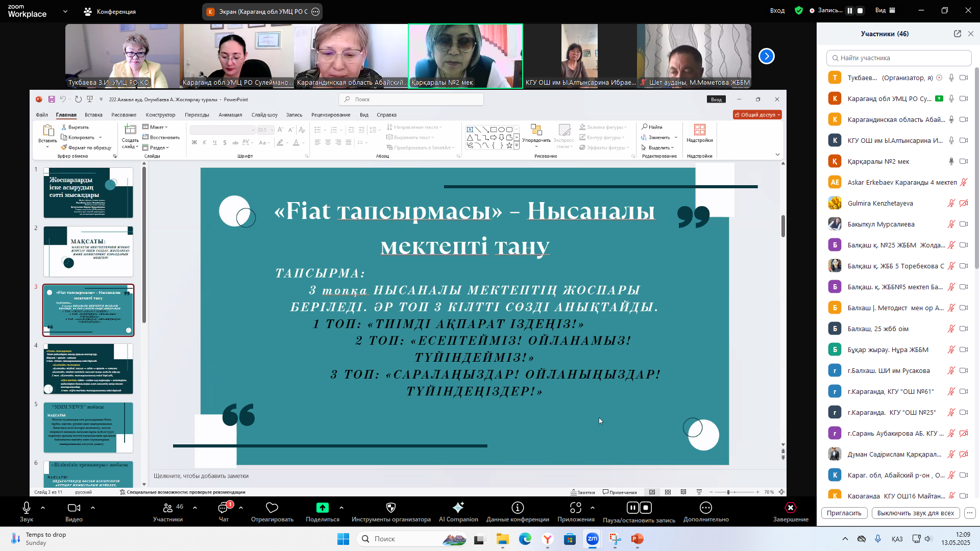Image resolution: width=980 pixels, height=551 pixels.
Task: Click the Пригласить button
Action: click(x=844, y=513)
